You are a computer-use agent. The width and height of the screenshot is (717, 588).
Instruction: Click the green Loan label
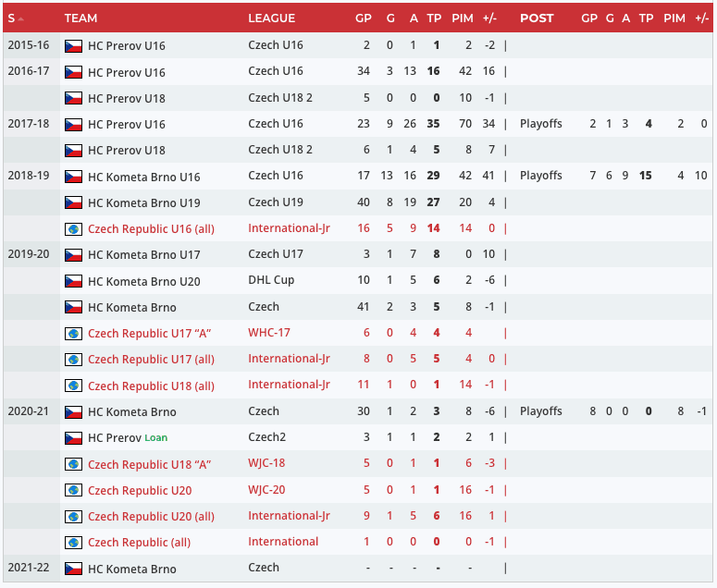point(156,438)
